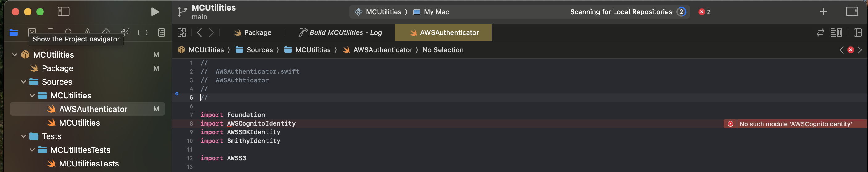Screen dimensions: 868x172
Task: Click the plus library button
Action: (823, 12)
